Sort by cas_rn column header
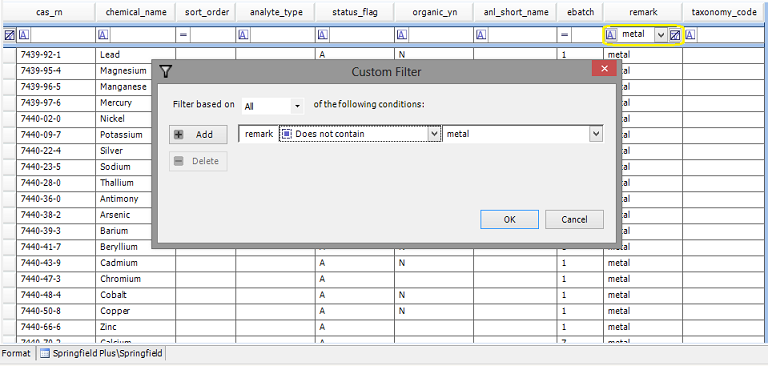This screenshot has width=768, height=366. 49,12
